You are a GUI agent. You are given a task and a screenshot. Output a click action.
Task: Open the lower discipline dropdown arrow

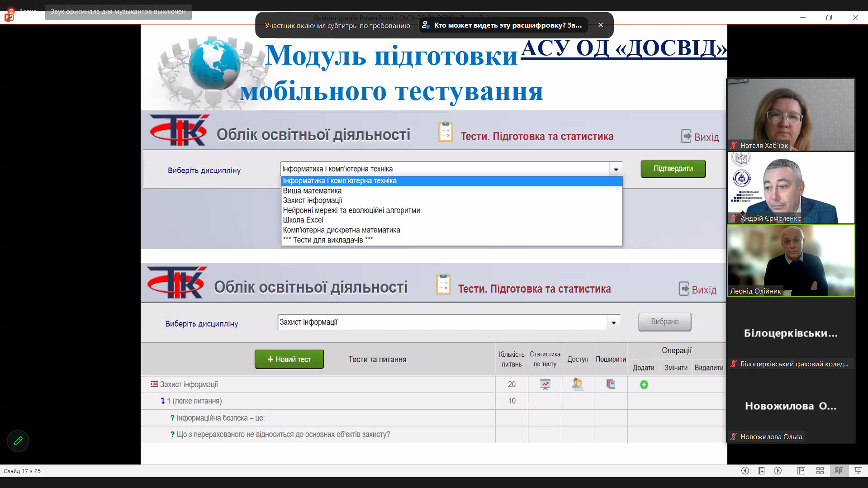click(613, 322)
